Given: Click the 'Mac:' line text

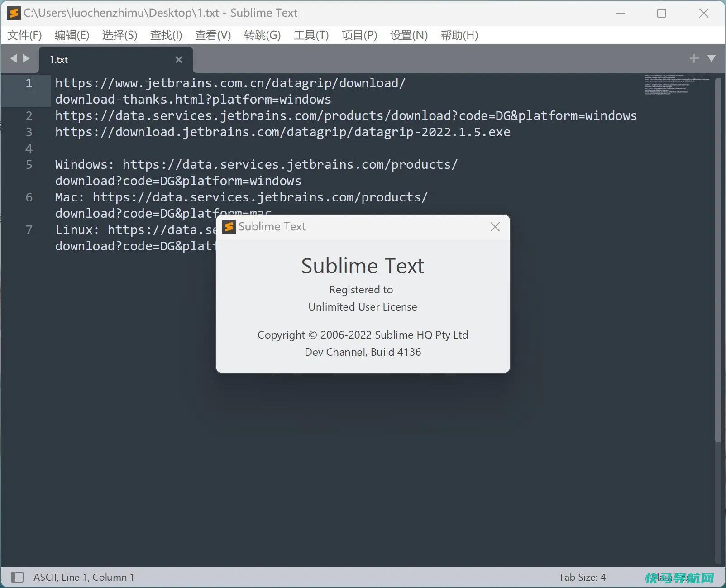Looking at the screenshot, I should [242, 197].
